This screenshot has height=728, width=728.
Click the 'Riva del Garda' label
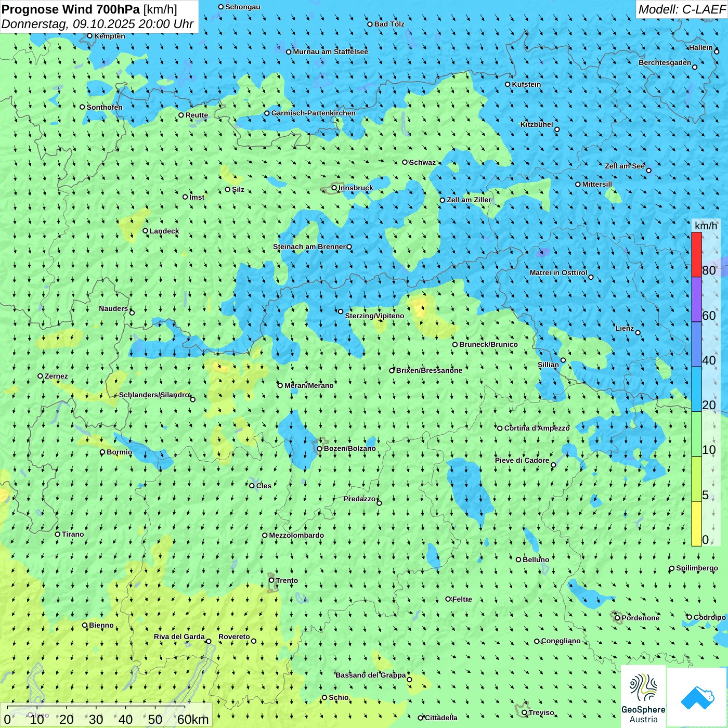[179, 636]
